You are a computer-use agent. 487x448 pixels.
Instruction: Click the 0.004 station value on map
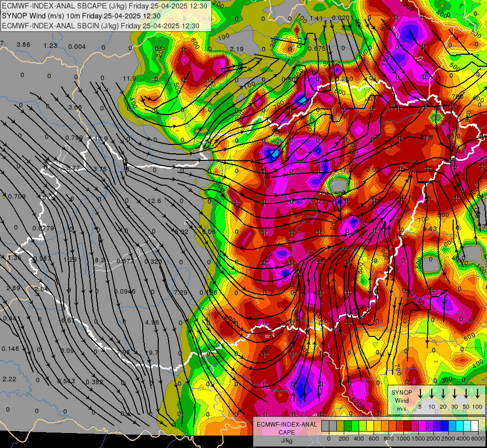(x=77, y=47)
